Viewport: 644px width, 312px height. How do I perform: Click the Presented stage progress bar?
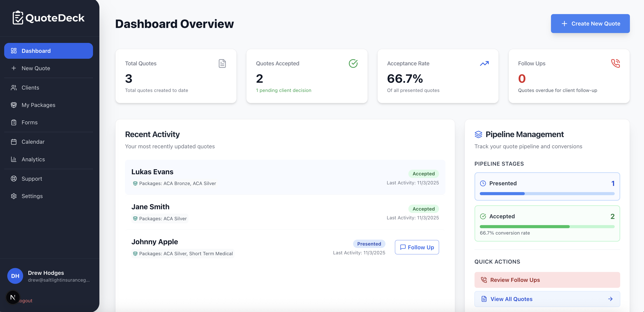coord(547,193)
